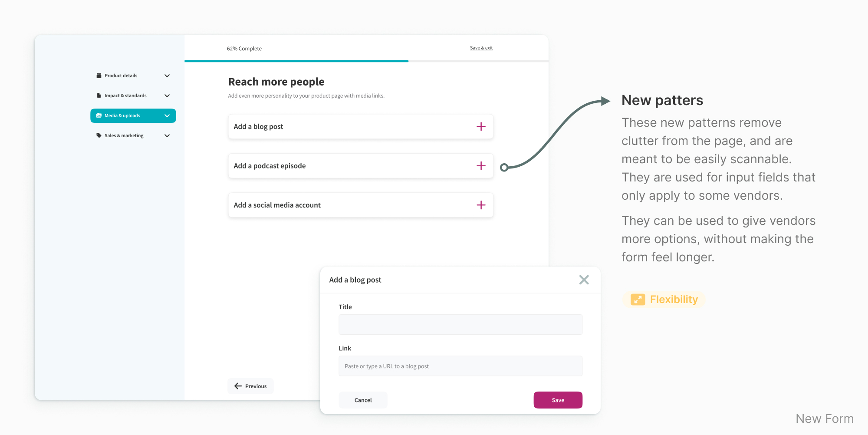
Task: Expand the Sales & marketing chevron
Action: click(167, 135)
